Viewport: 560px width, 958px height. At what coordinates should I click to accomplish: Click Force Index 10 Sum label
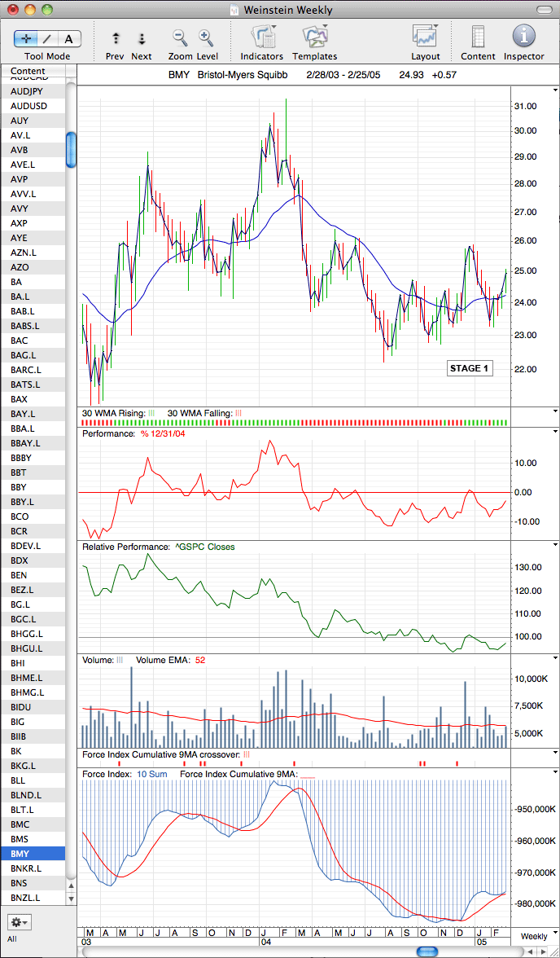pyautogui.click(x=151, y=774)
